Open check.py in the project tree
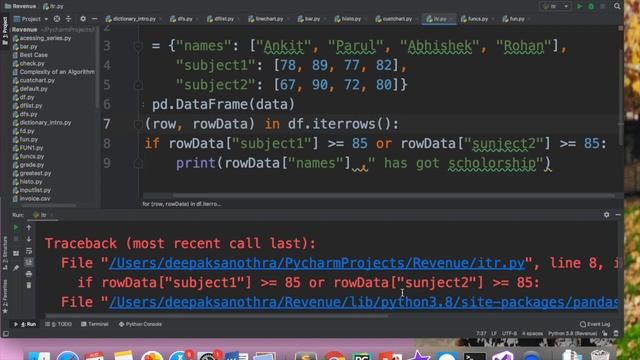 [29, 63]
